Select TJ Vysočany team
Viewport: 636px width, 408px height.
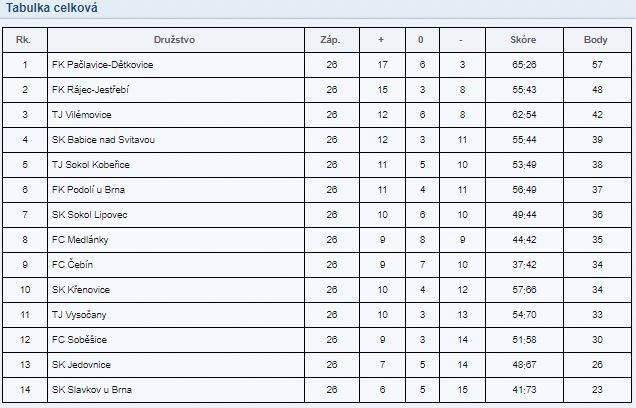coord(79,315)
